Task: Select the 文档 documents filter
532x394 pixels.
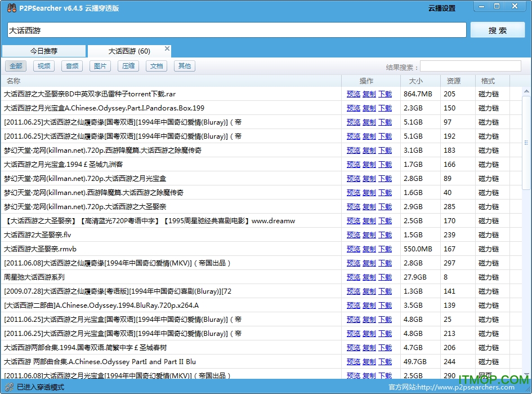Action: click(157, 66)
